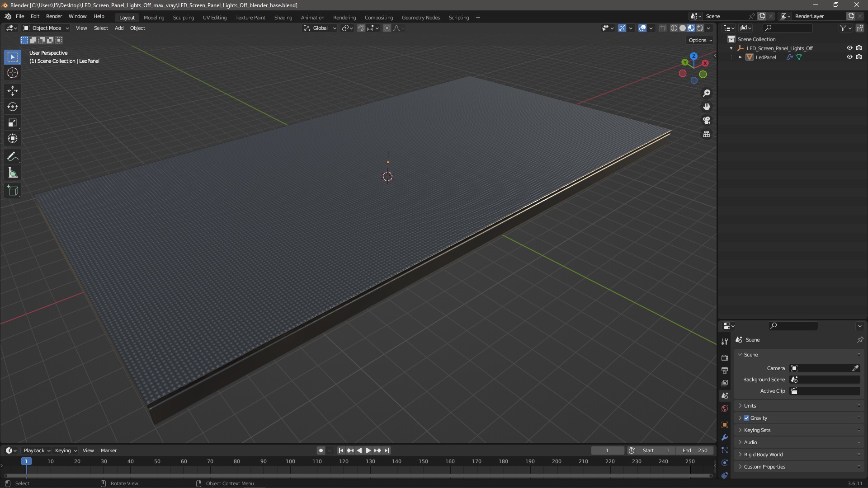
Task: Switch to the Shading workspace tab
Action: tap(283, 18)
